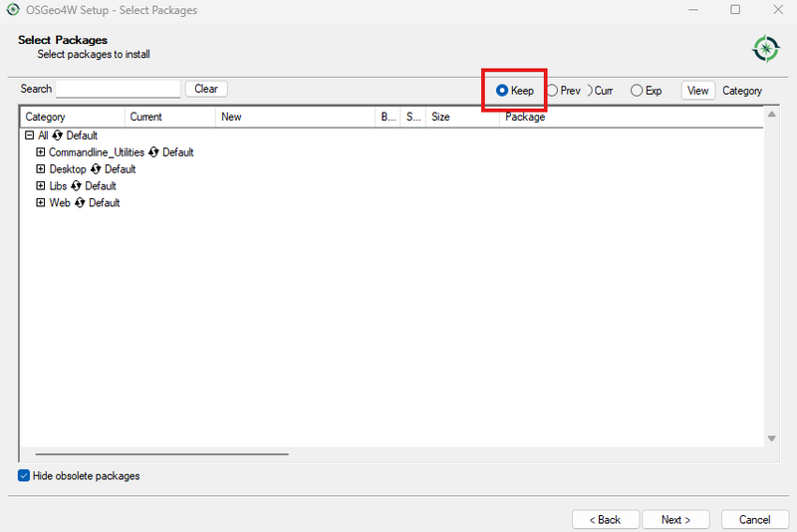Select the Keep radio button
Image resolution: width=797 pixels, height=532 pixels.
(502, 91)
